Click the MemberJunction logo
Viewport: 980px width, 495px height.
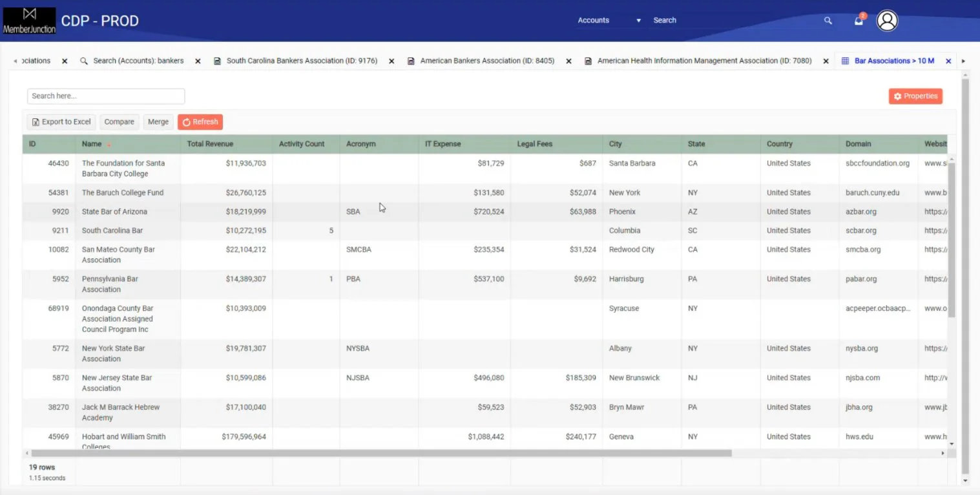29,21
